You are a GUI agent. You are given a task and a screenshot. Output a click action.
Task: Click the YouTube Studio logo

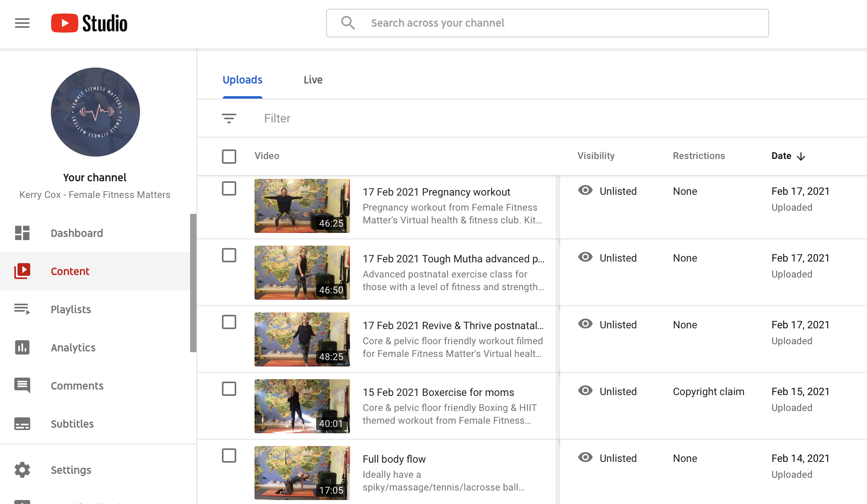[89, 23]
